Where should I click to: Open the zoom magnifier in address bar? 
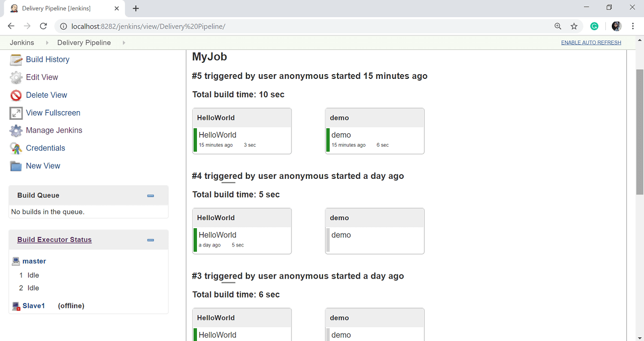[x=558, y=26]
